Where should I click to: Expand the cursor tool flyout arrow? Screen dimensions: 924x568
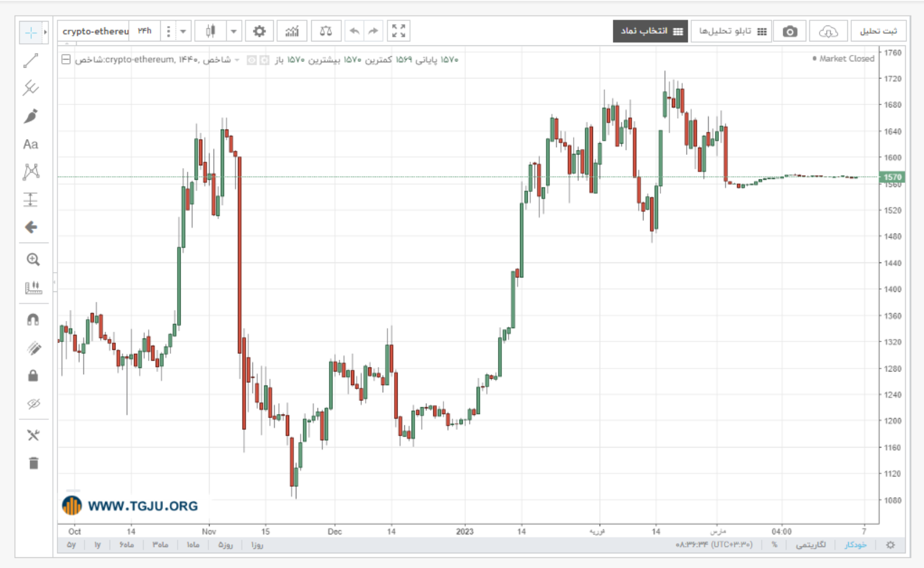pos(45,32)
